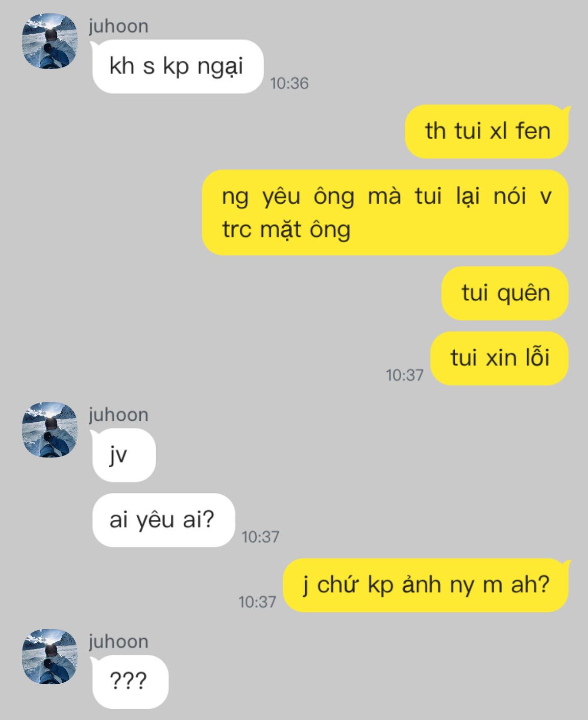Open the juhoon name label above 'kh s kp ngại'
Viewport: 588px width, 720px height.
pyautogui.click(x=118, y=26)
